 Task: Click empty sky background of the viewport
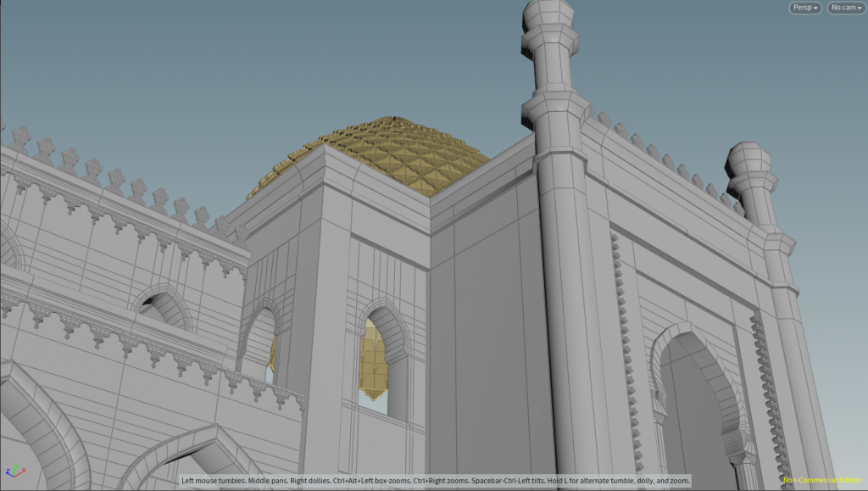click(221, 66)
